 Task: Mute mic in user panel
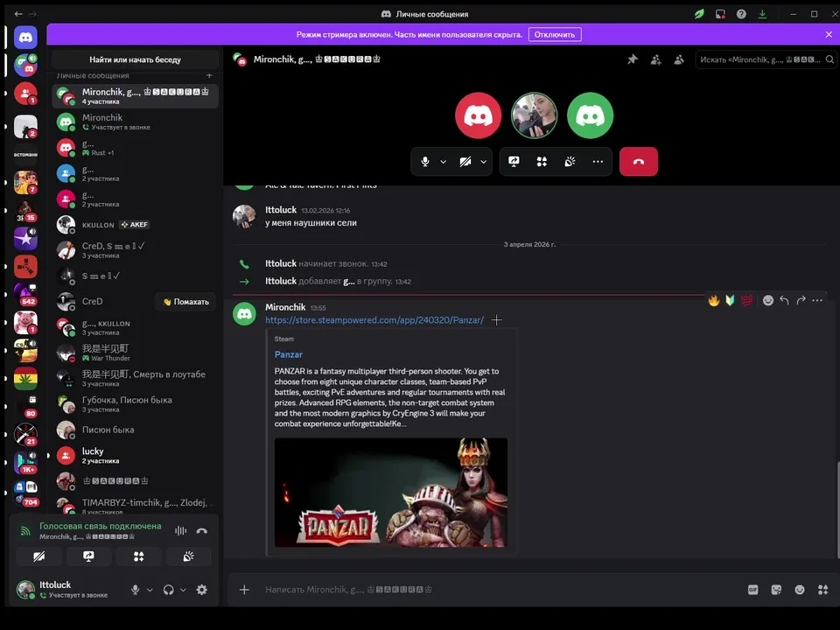coord(135,589)
